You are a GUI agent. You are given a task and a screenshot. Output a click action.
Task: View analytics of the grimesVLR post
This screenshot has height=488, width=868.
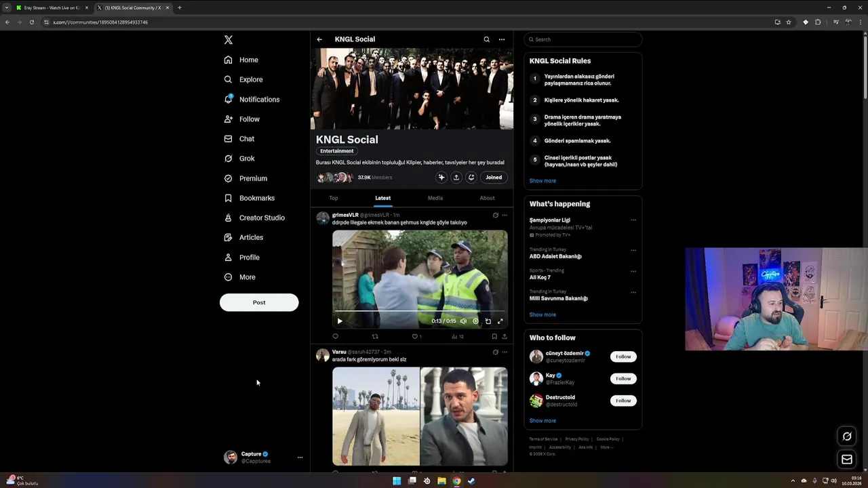coord(458,336)
